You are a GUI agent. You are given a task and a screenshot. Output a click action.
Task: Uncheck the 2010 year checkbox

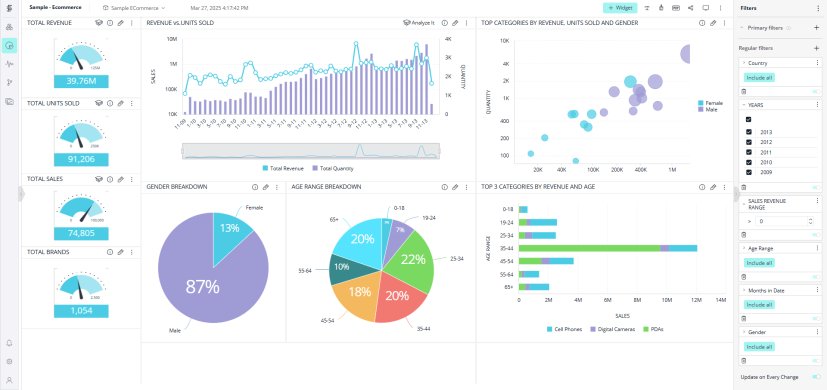coord(749,162)
